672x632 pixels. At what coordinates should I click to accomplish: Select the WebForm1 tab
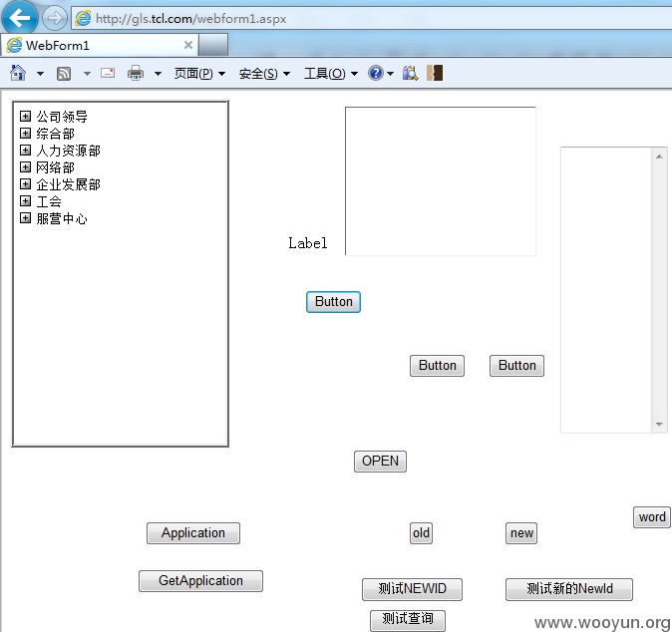coord(100,45)
